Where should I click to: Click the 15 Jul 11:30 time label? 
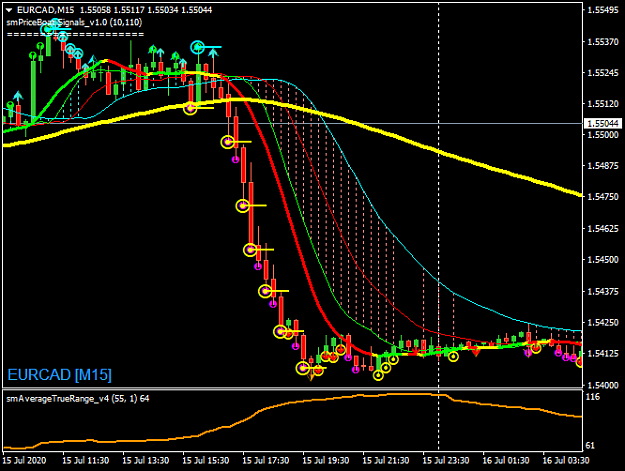[86, 461]
